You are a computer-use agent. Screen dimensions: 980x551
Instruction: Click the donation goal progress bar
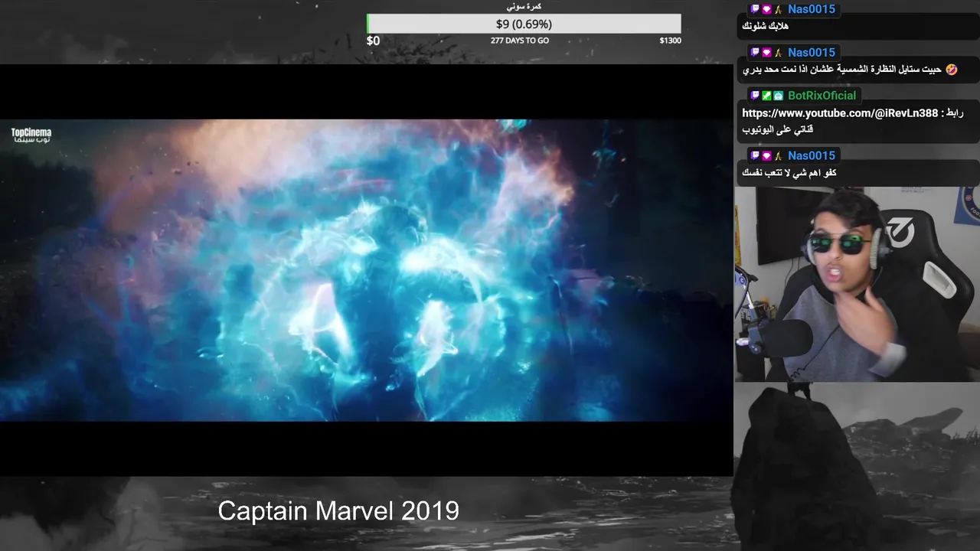click(x=524, y=24)
